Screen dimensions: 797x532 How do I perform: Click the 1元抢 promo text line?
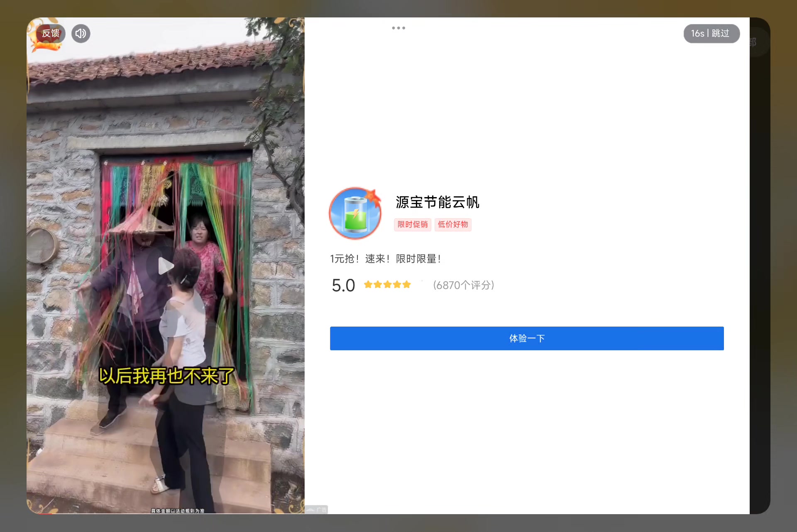point(385,259)
